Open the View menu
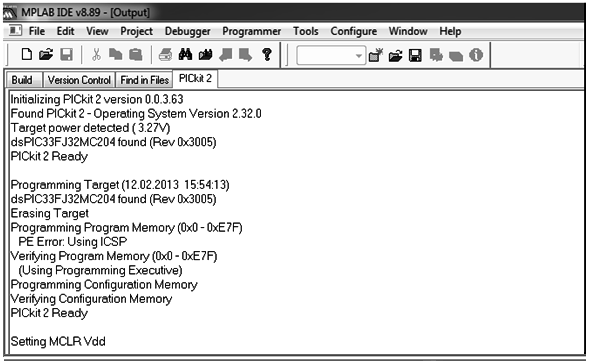 [97, 31]
